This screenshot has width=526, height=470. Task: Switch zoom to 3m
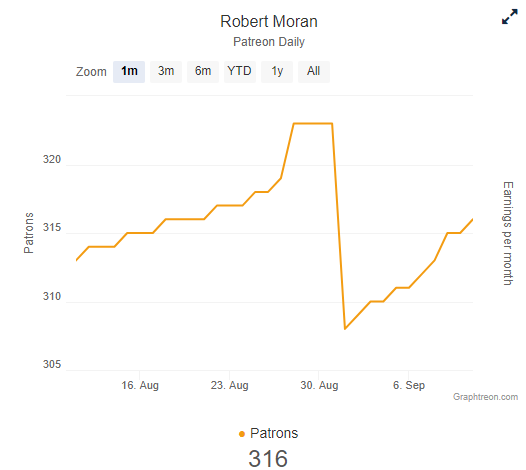[x=166, y=71]
